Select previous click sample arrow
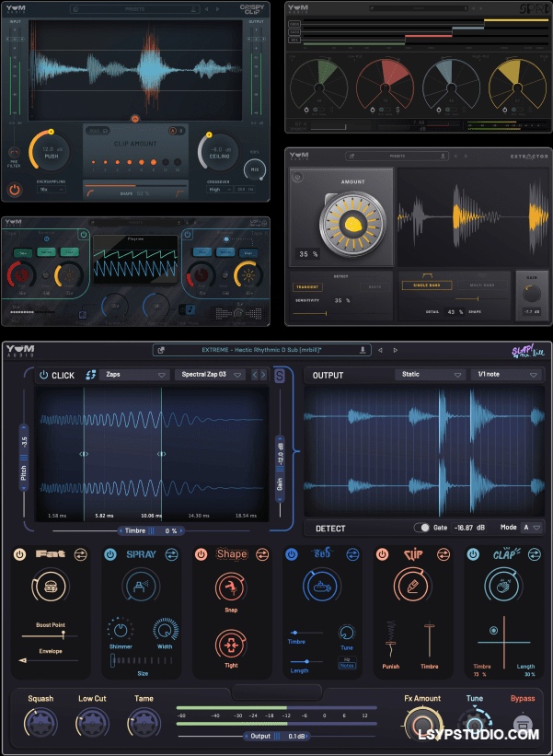Screen dimensions: 553x756 point(255,375)
